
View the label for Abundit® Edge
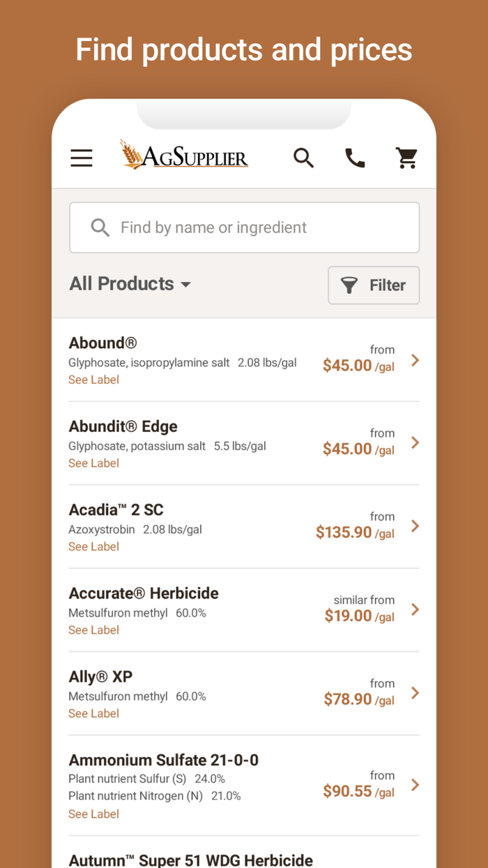(93, 463)
